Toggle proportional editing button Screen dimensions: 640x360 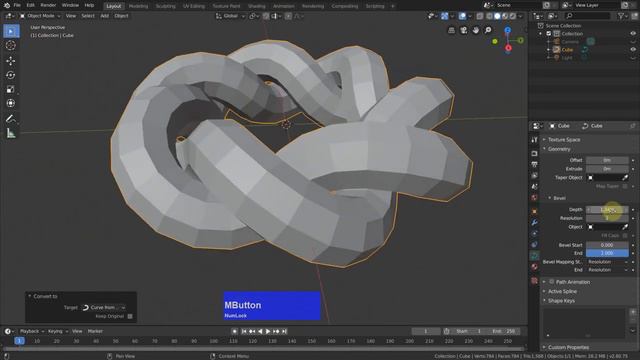point(288,16)
